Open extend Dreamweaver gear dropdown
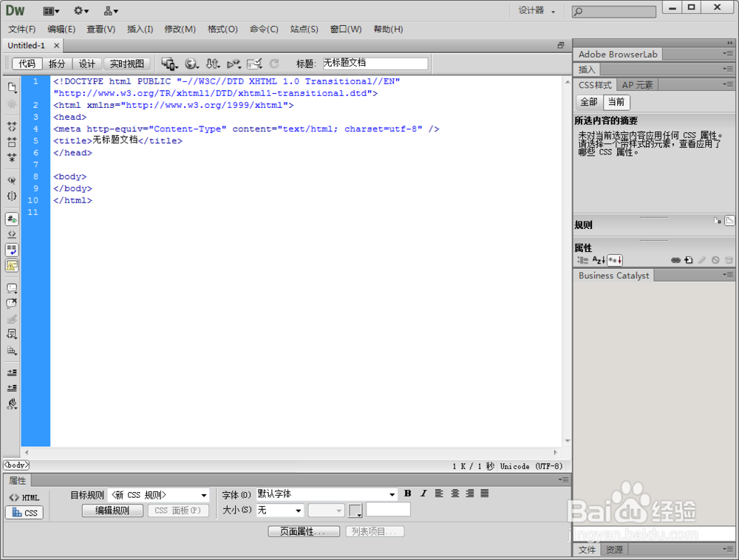The width and height of the screenshot is (739, 560). (x=81, y=11)
